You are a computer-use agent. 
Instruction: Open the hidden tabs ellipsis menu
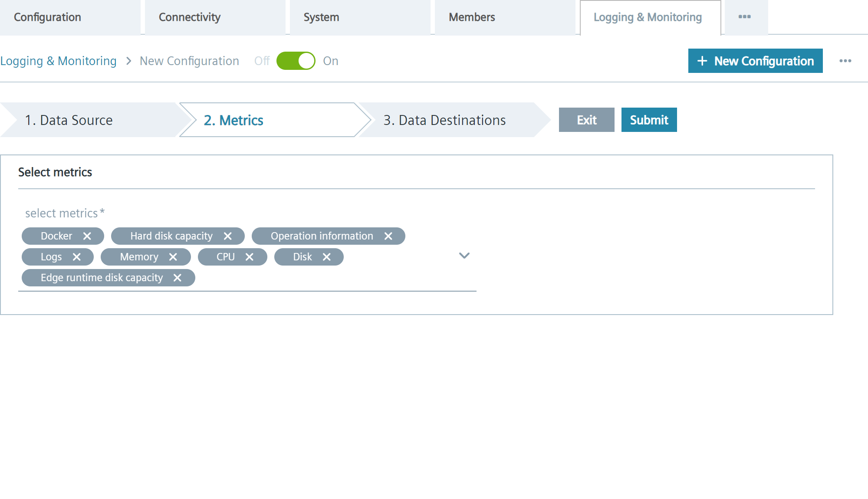tap(745, 17)
